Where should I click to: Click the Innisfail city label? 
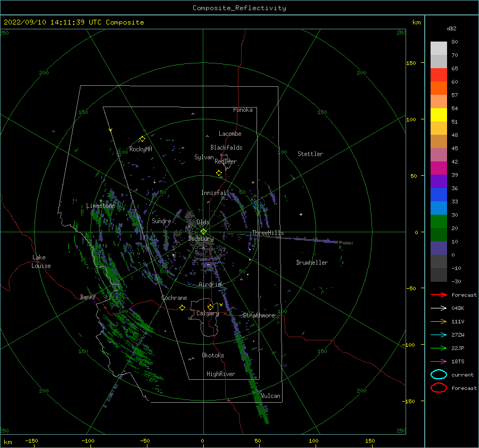[215, 193]
